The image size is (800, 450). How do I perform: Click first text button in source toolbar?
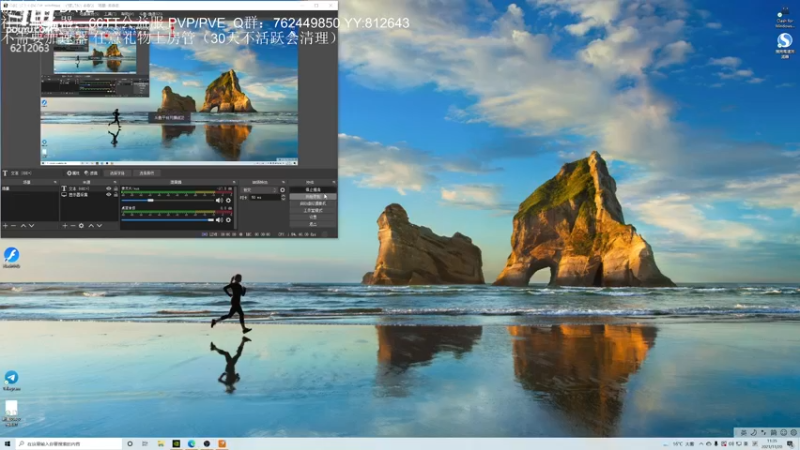[117, 173]
